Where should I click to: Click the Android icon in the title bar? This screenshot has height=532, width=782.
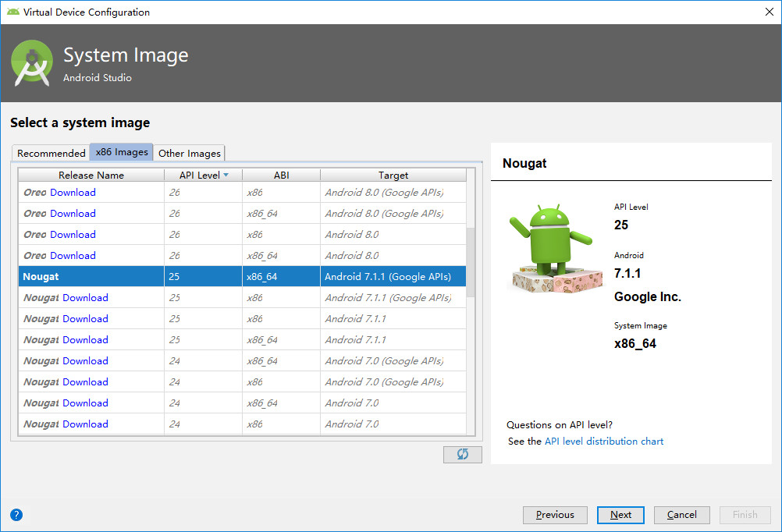pyautogui.click(x=13, y=12)
